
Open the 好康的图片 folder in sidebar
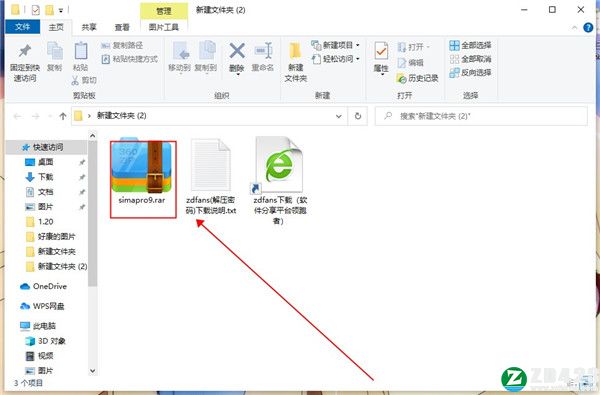coord(51,237)
